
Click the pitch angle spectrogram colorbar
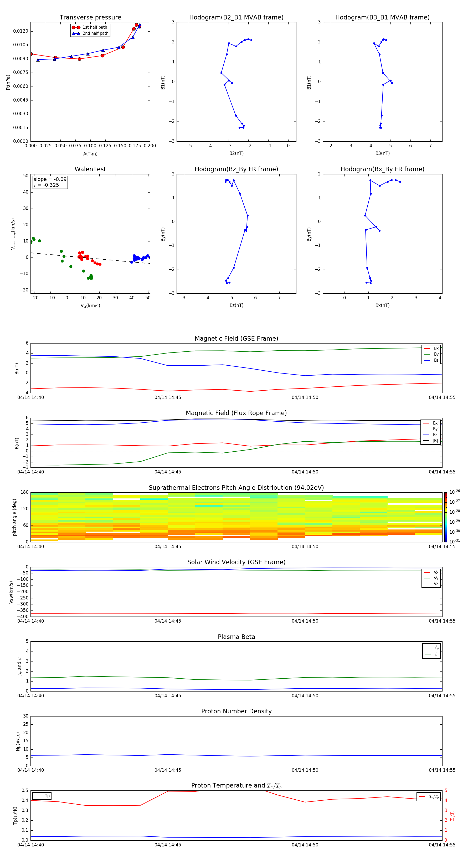tap(446, 517)
